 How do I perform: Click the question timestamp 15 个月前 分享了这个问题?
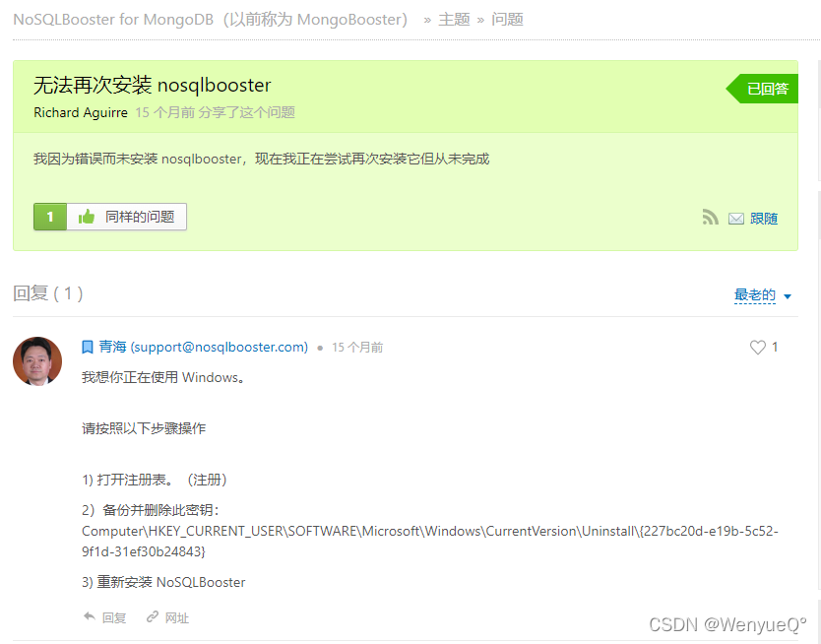pyautogui.click(x=216, y=112)
